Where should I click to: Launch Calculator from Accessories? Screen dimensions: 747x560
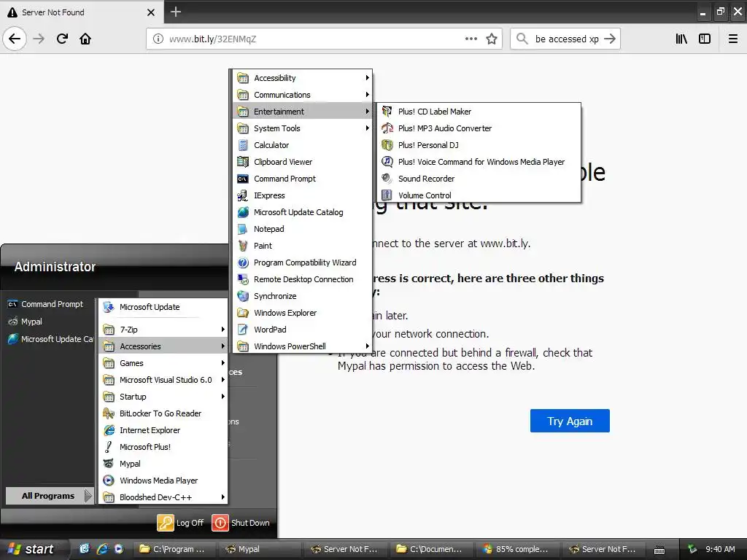(x=303, y=145)
